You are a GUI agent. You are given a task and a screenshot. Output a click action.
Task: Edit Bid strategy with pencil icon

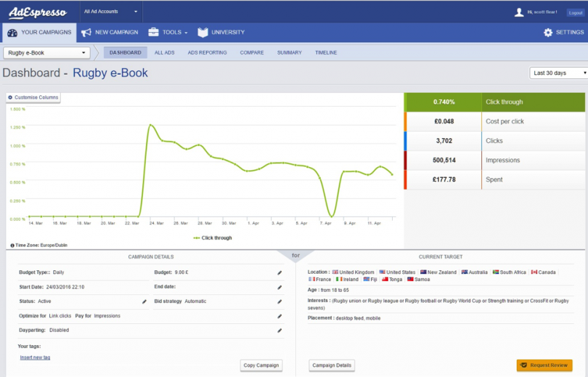tap(279, 301)
